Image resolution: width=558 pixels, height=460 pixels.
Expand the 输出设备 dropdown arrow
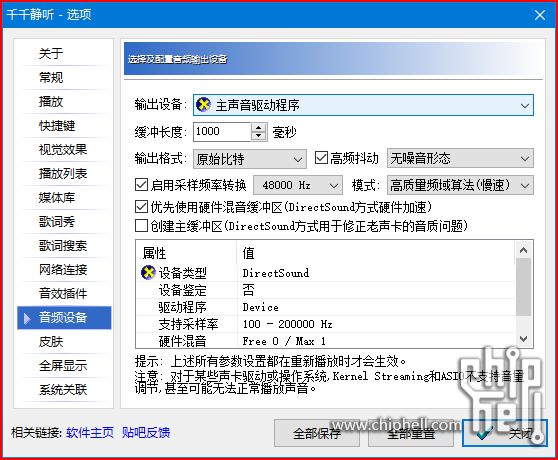pos(525,106)
